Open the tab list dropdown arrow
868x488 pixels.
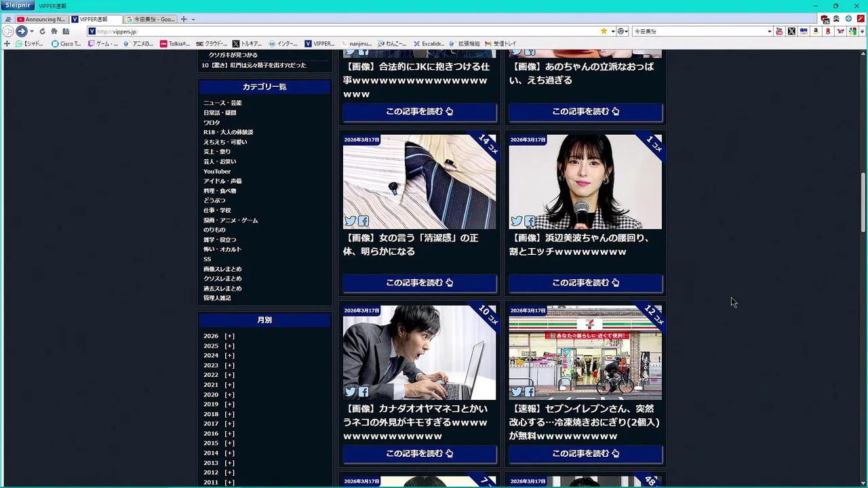193,20
